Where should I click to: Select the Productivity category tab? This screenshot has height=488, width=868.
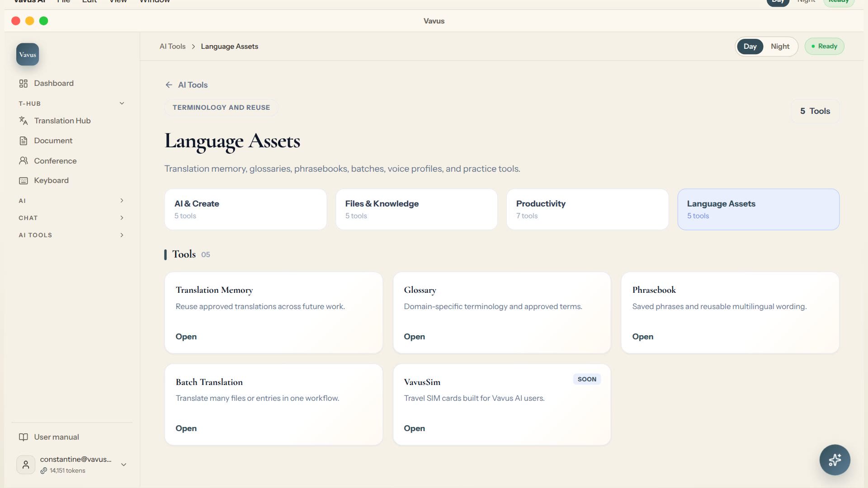click(587, 209)
